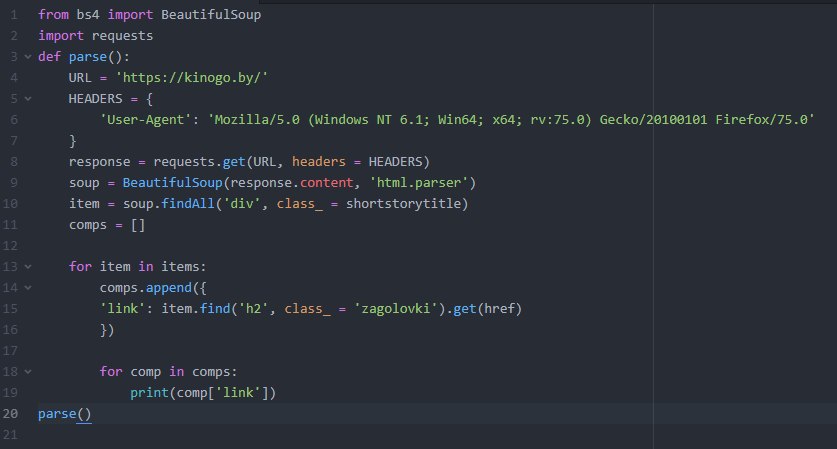Click line number 17 in gutter
The width and height of the screenshot is (837, 449).
pos(11,351)
